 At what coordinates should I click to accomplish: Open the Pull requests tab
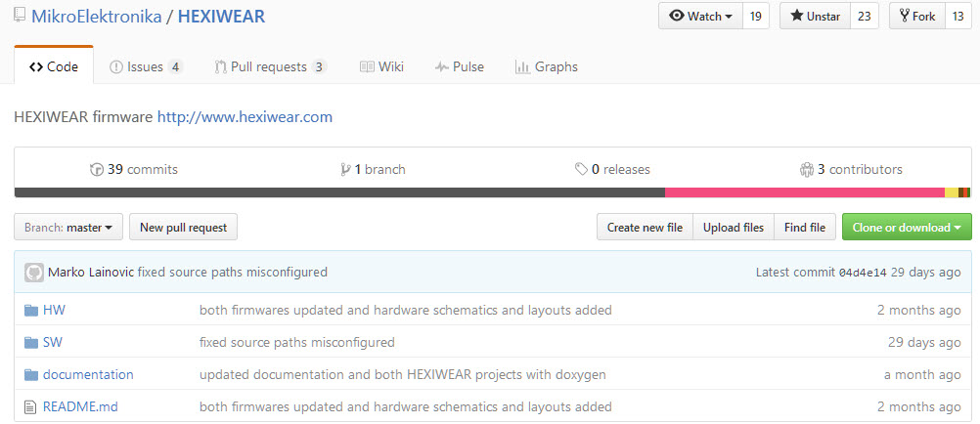pyautogui.click(x=270, y=66)
